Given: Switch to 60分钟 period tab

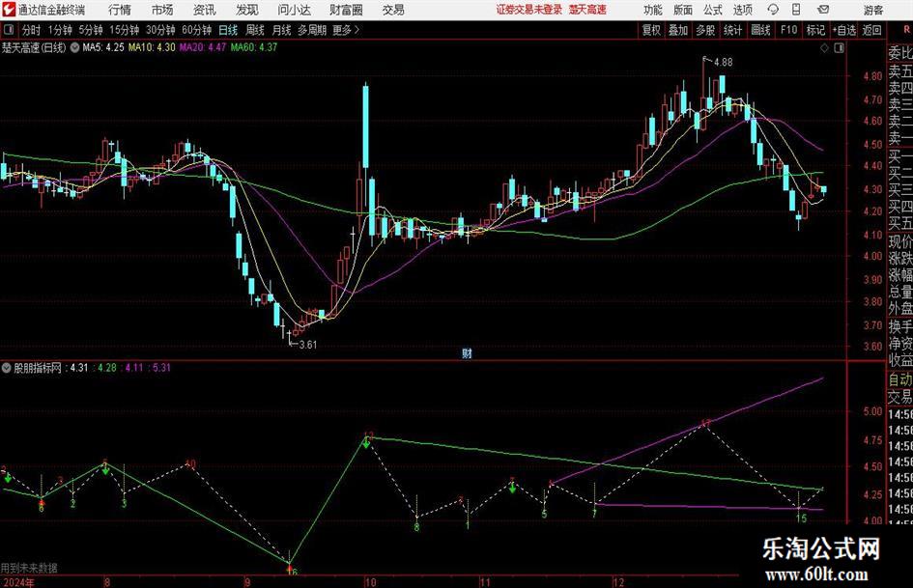Looking at the screenshot, I should tap(197, 30).
